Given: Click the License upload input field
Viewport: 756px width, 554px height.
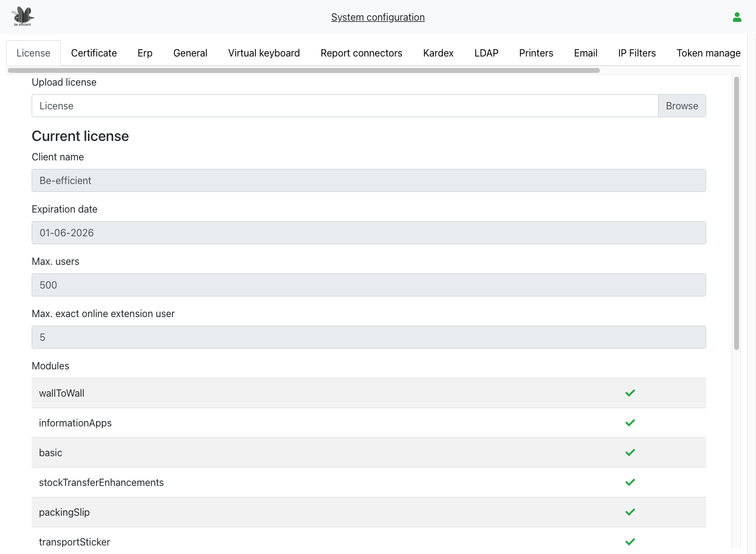Looking at the screenshot, I should click(345, 106).
